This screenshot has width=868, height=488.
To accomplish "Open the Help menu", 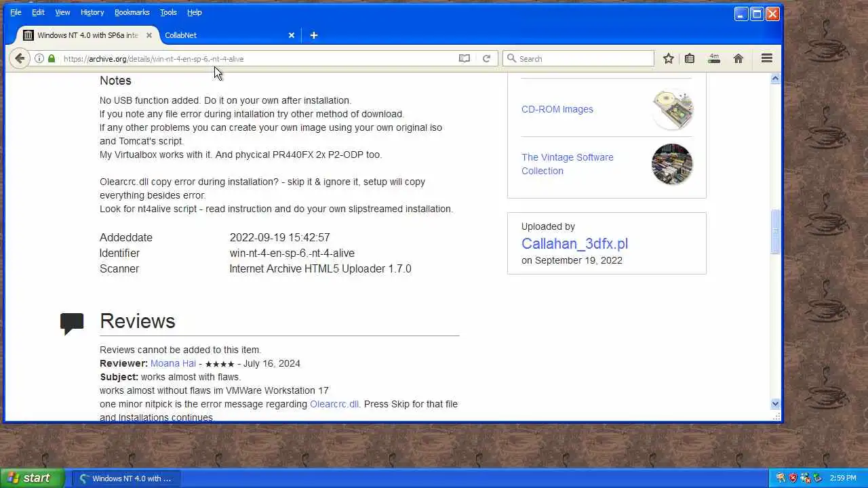I will [x=195, y=12].
